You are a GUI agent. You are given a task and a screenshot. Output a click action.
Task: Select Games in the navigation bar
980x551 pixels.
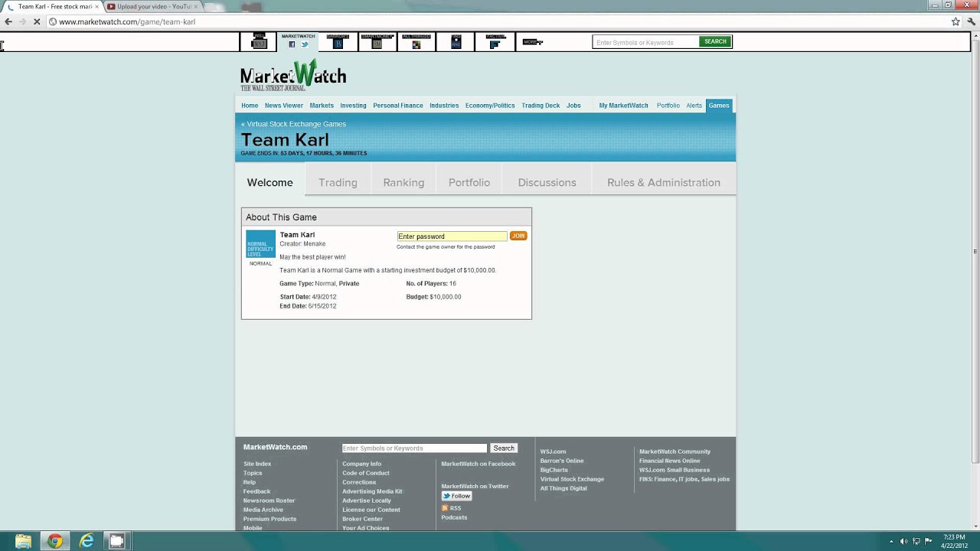pyautogui.click(x=719, y=106)
